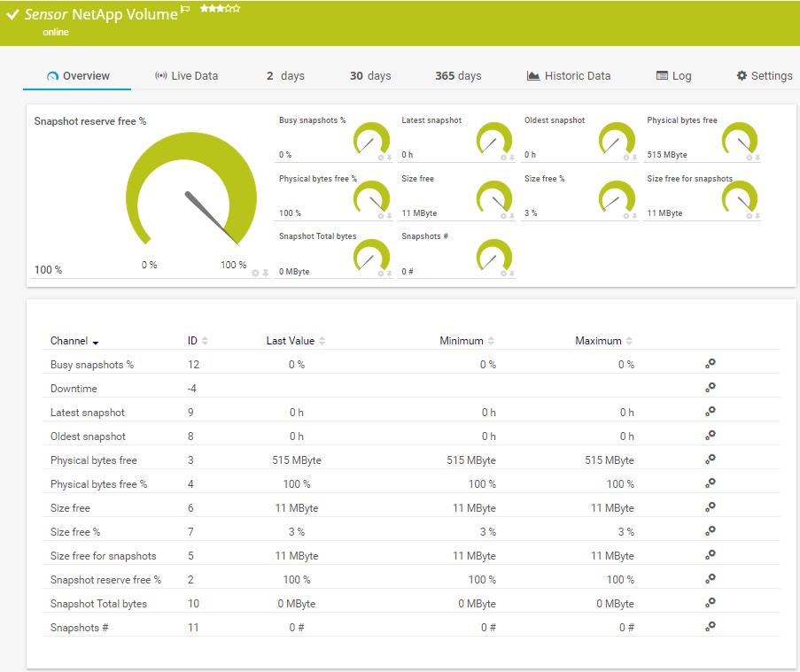Sort table by Channel column arrow
The image size is (800, 672).
[95, 342]
